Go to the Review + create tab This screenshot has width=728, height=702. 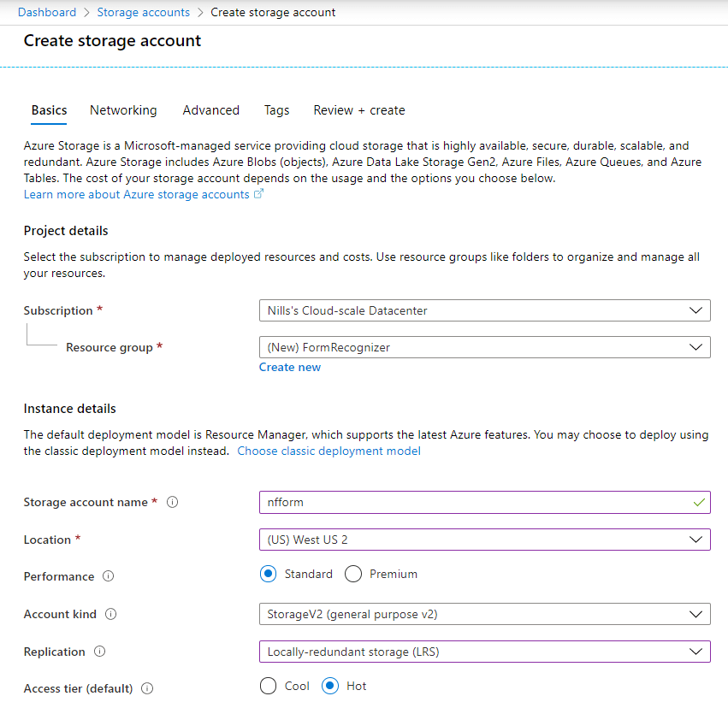(359, 110)
